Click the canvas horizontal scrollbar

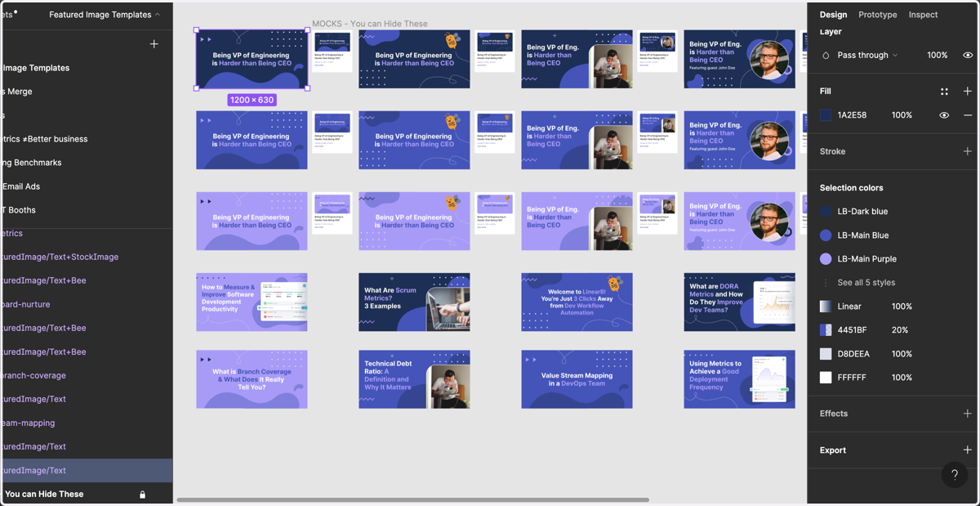(413, 500)
